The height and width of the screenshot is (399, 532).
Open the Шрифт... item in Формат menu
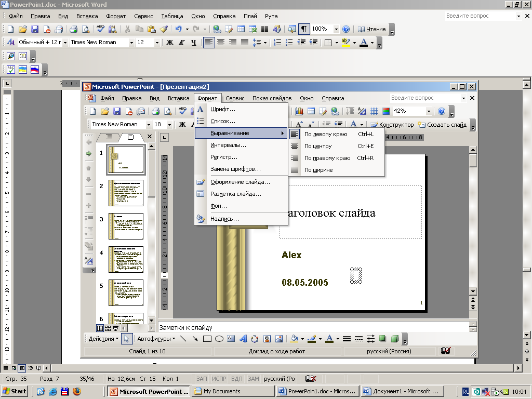(222, 109)
